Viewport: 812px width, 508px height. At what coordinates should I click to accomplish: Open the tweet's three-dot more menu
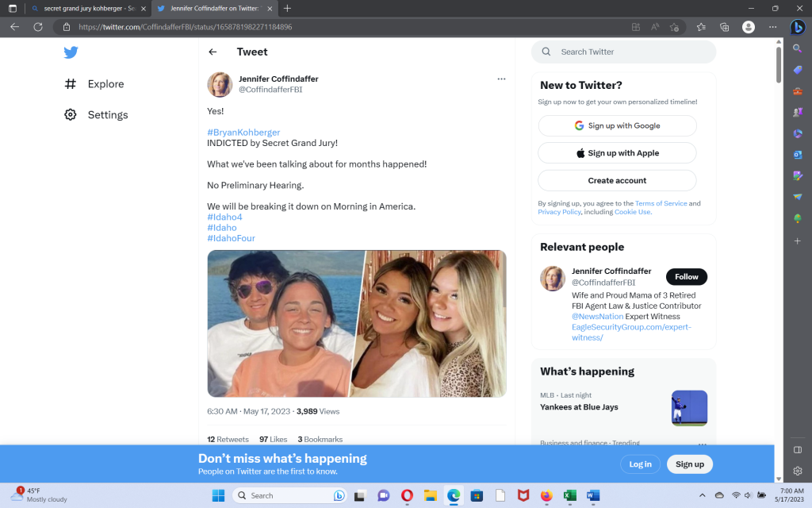[x=501, y=79]
